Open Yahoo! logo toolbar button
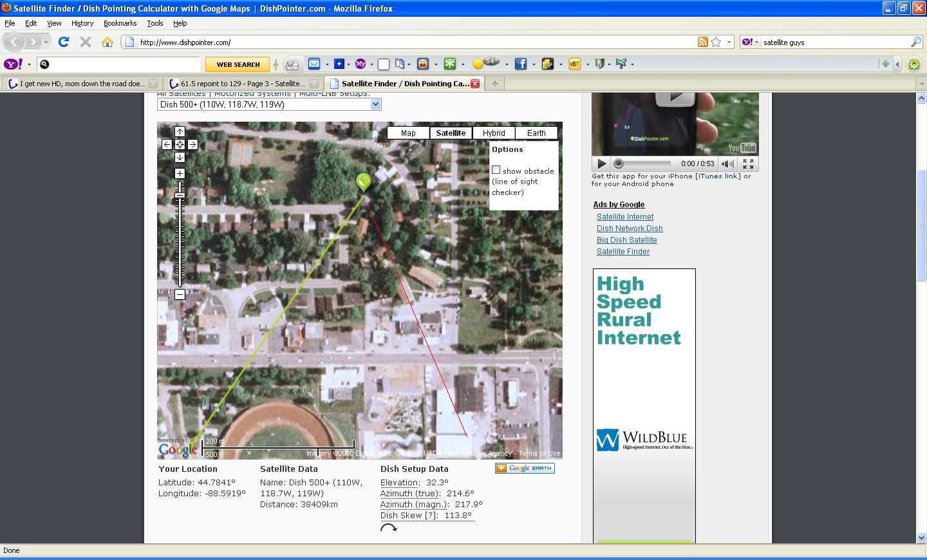 coord(14,64)
